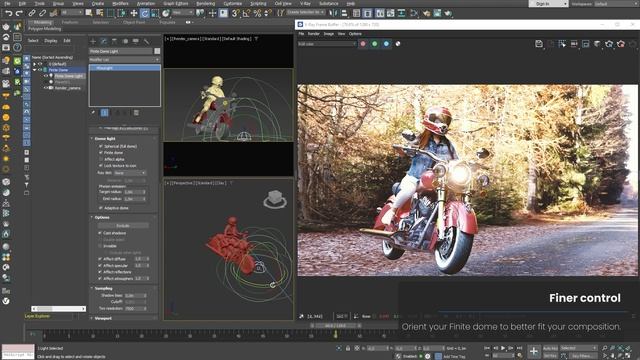The image size is (640, 360).
Task: Open the Ray dist dropdown
Action: pos(129,173)
